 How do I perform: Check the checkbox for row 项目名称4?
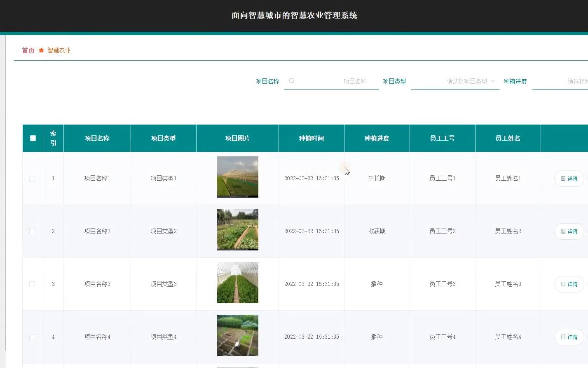point(32,337)
